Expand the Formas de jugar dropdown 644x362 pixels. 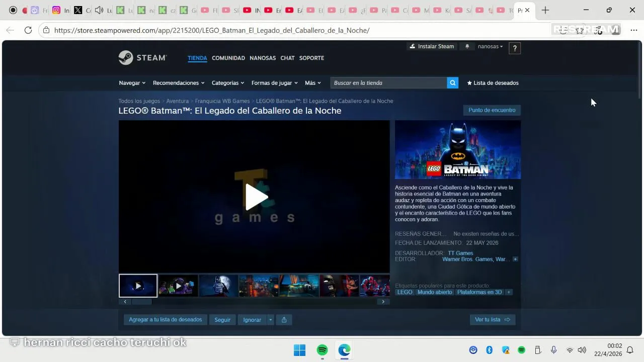click(x=275, y=83)
